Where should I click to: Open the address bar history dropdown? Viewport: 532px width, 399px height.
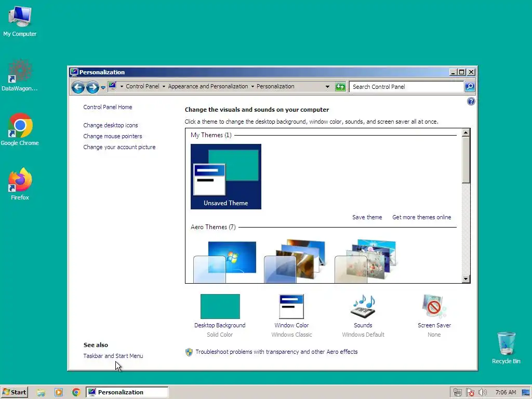coord(327,87)
